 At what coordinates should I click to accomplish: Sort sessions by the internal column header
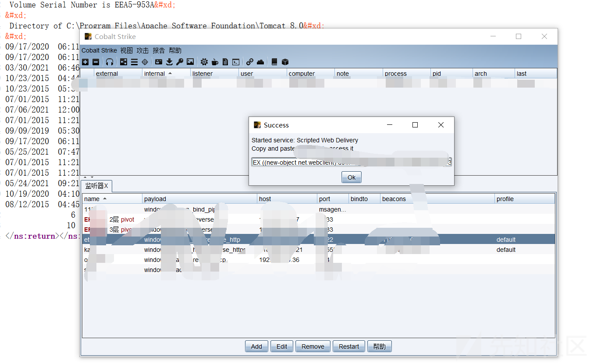pos(166,74)
